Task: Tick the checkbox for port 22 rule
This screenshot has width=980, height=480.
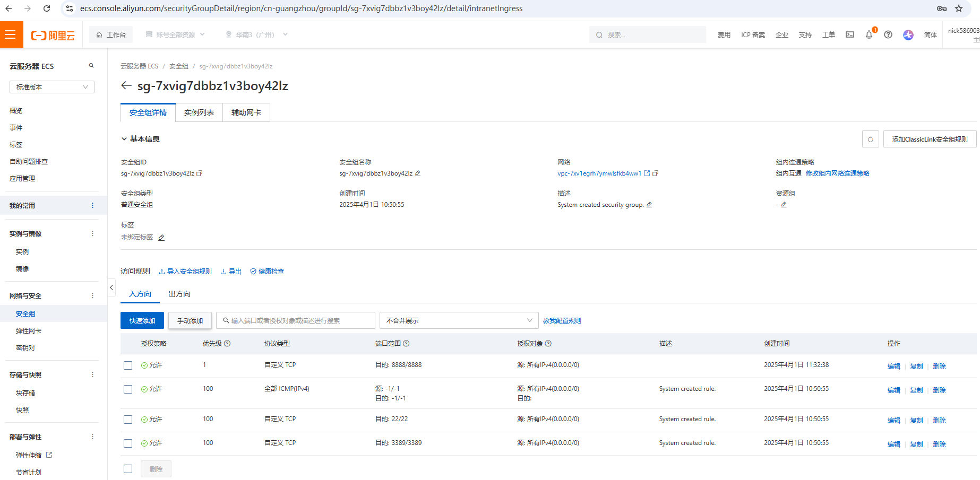Action: pos(128,420)
